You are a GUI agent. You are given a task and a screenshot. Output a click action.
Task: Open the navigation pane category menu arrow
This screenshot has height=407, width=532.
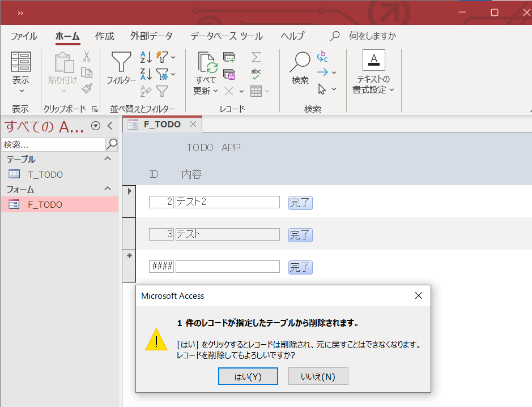point(96,126)
